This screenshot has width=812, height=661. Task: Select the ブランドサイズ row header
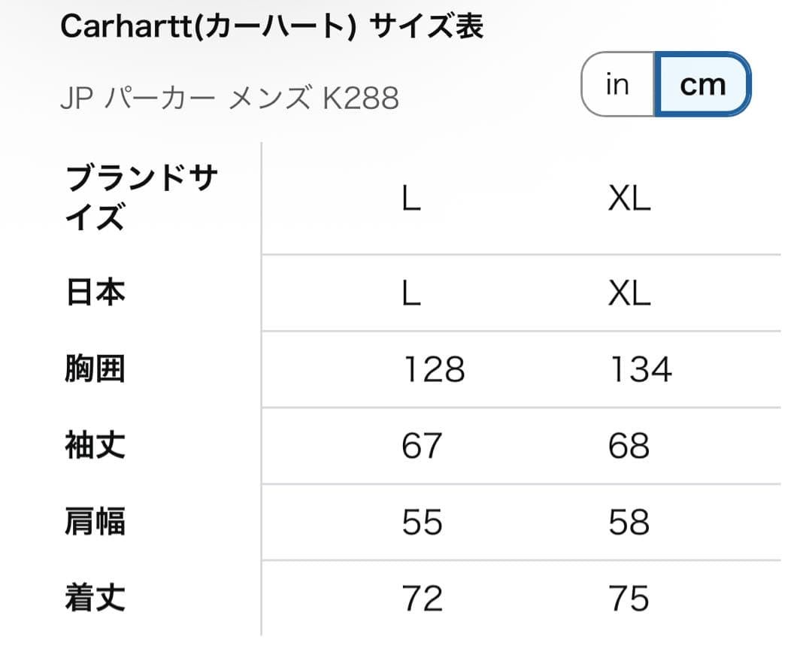click(141, 199)
